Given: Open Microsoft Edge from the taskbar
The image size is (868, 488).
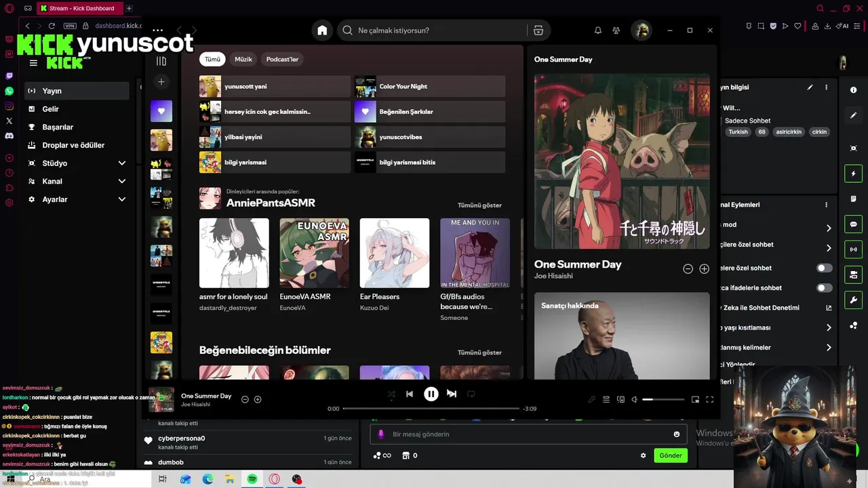Looking at the screenshot, I should tap(208, 479).
